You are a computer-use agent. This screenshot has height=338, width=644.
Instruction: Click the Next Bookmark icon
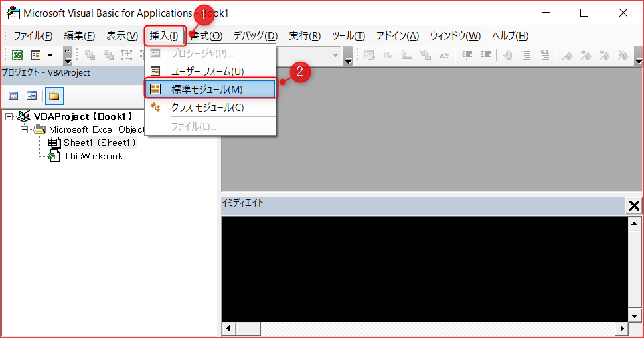(586, 55)
